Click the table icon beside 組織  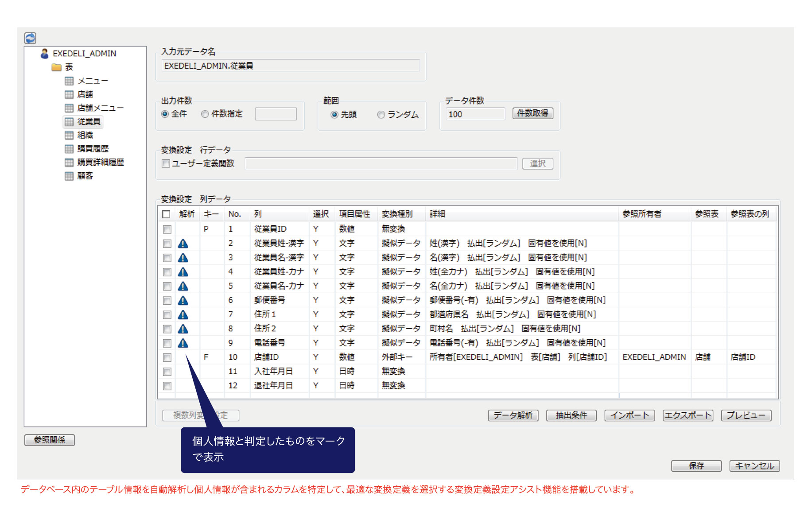pos(69,135)
